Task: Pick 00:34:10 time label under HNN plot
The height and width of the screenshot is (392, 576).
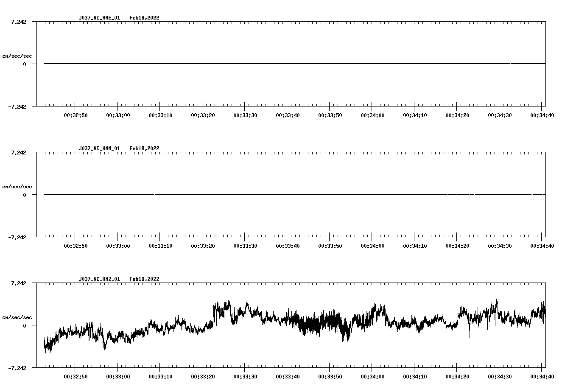Action: 415,246
